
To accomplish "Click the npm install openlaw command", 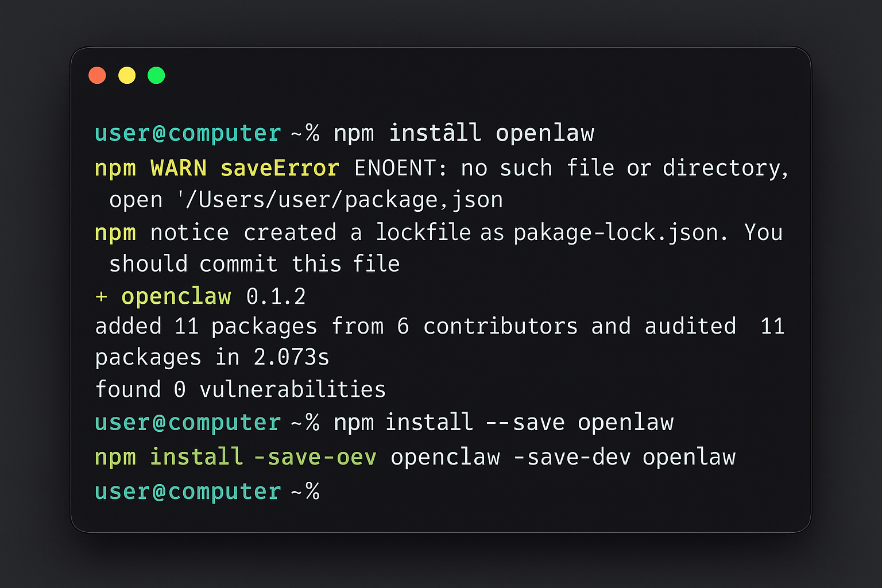I will (x=464, y=133).
